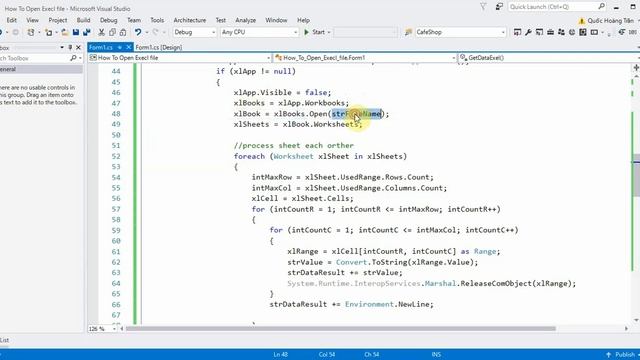Click 'Ln 48' in the status bar
Screen dimensions: 640x360
tap(280, 354)
